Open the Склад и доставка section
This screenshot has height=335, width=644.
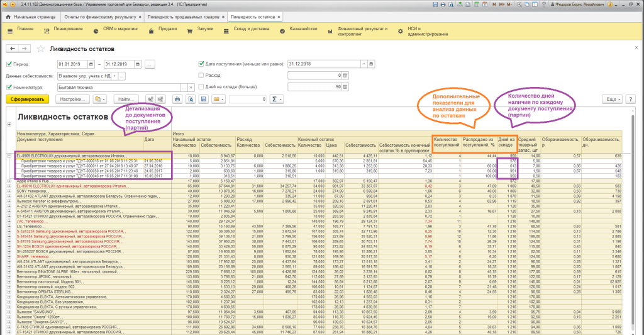point(250,28)
